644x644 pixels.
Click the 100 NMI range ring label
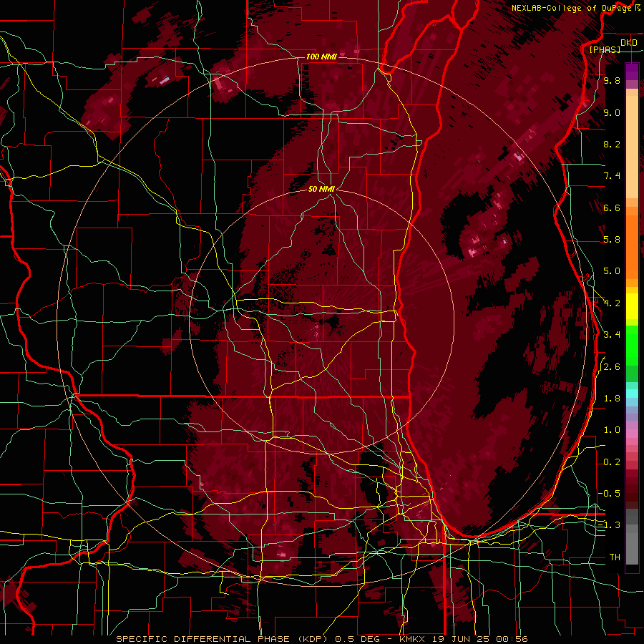[321, 57]
